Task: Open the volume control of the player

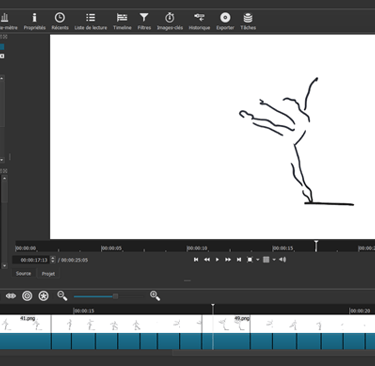Action: (282, 260)
